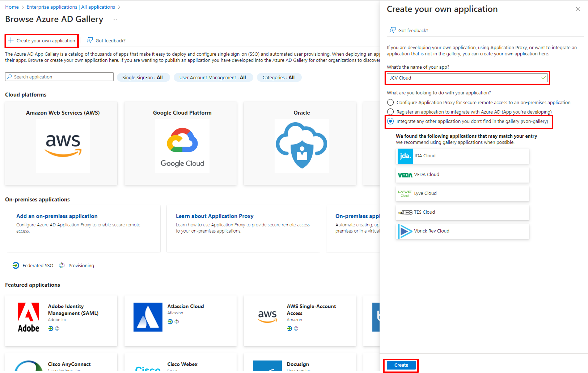Click the provisioning icon under Atlassian
The height and width of the screenshot is (373, 588).
(177, 322)
